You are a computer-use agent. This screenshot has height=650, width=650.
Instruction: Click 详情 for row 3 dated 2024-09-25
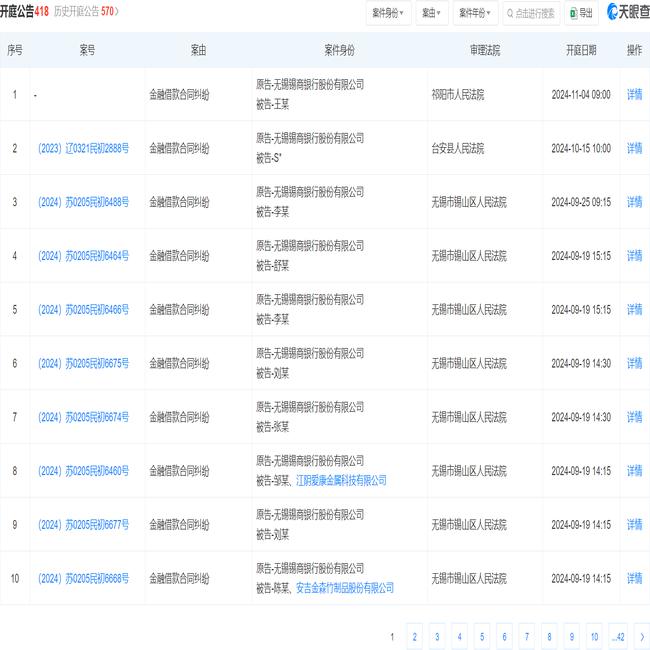coord(634,202)
